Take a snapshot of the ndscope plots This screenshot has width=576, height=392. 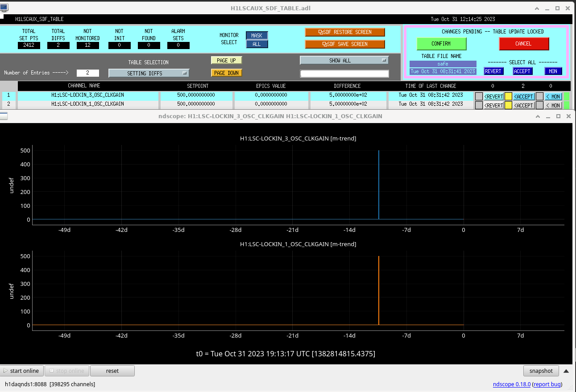(x=541, y=371)
